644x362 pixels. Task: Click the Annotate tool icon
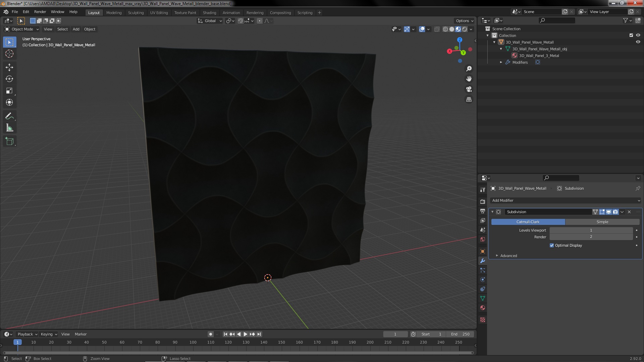10,116
